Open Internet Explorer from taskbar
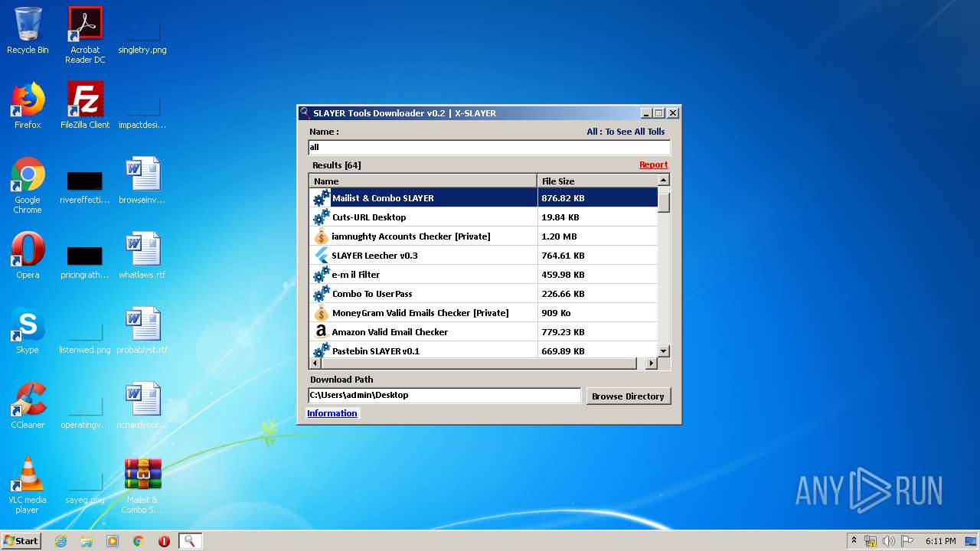Image resolution: width=980 pixels, height=551 pixels. (x=60, y=541)
